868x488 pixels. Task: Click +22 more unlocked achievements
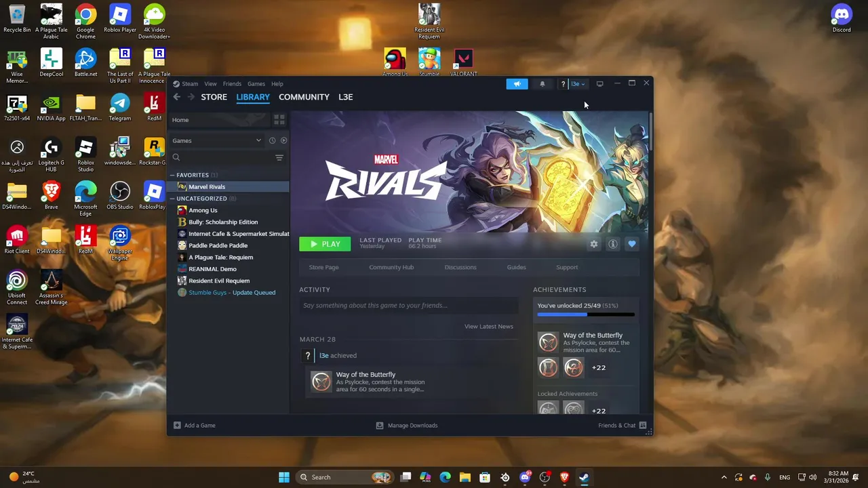tap(599, 367)
